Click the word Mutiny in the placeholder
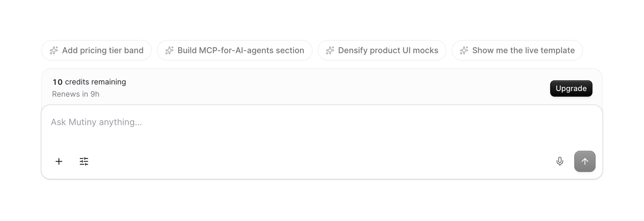This screenshot has height=221, width=644. [x=82, y=122]
